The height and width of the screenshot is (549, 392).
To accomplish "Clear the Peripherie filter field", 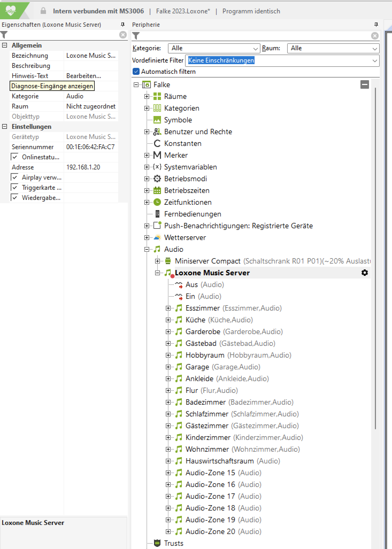I will coord(375,36).
